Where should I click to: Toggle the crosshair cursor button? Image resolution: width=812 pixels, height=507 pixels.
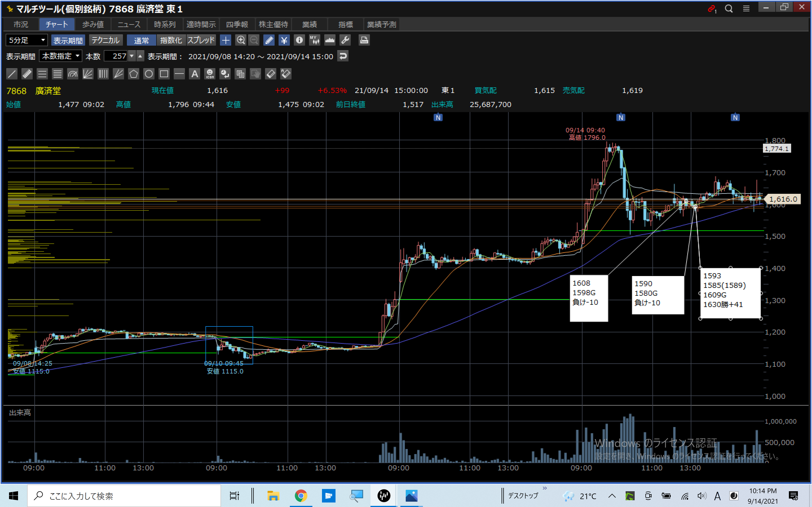[x=226, y=40]
